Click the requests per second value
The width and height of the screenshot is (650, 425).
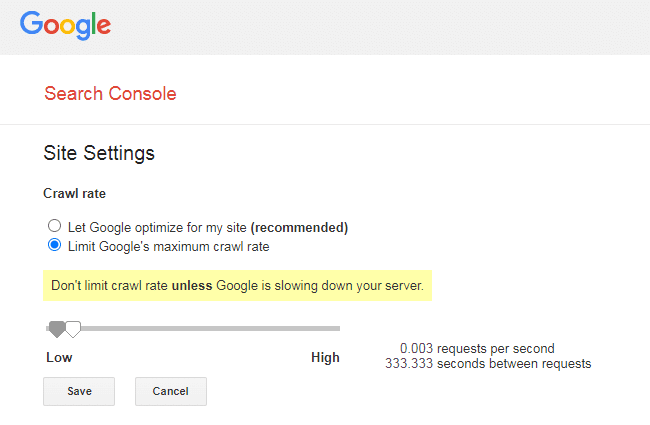(476, 349)
